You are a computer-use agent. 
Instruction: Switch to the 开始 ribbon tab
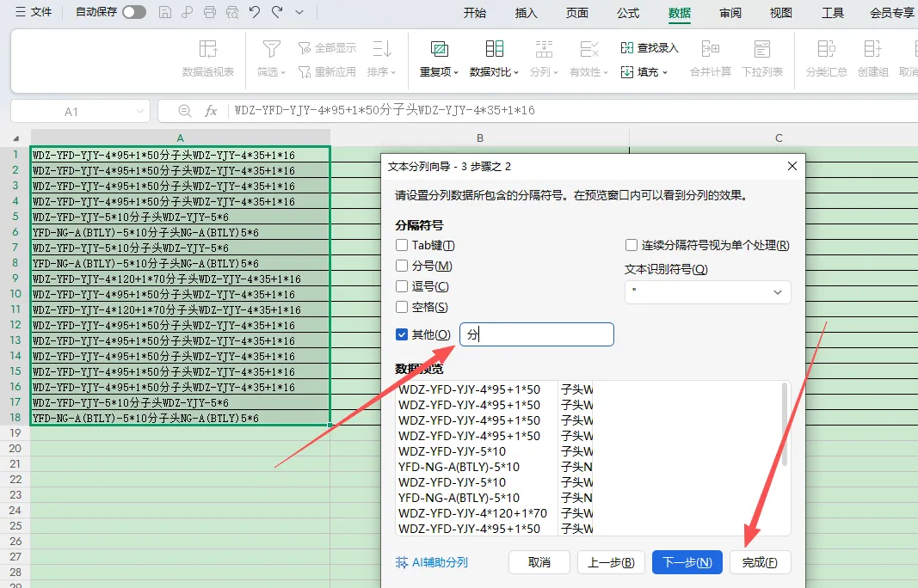pos(474,13)
